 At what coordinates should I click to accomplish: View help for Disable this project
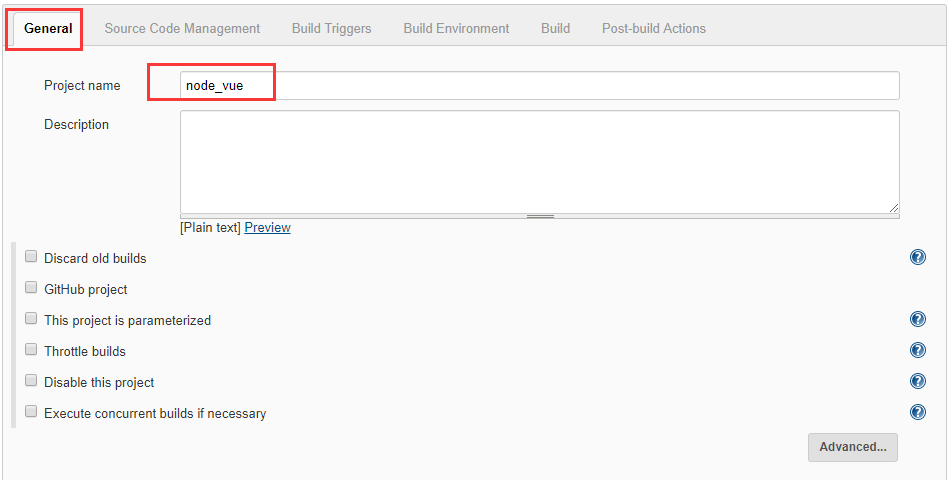click(917, 382)
